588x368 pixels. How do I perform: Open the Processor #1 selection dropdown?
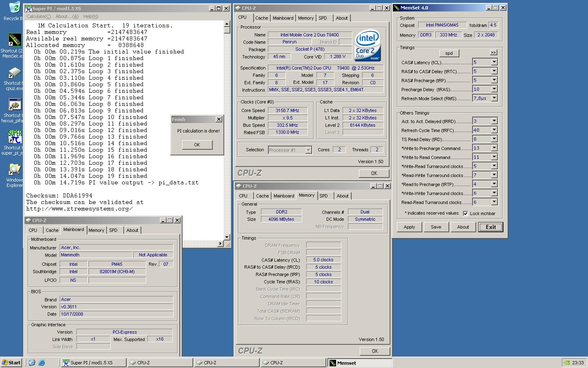(308, 150)
